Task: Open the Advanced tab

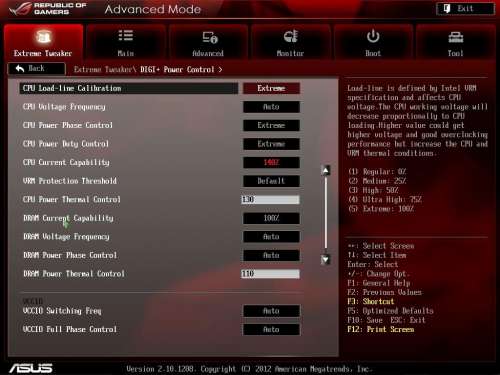Action: click(x=208, y=42)
